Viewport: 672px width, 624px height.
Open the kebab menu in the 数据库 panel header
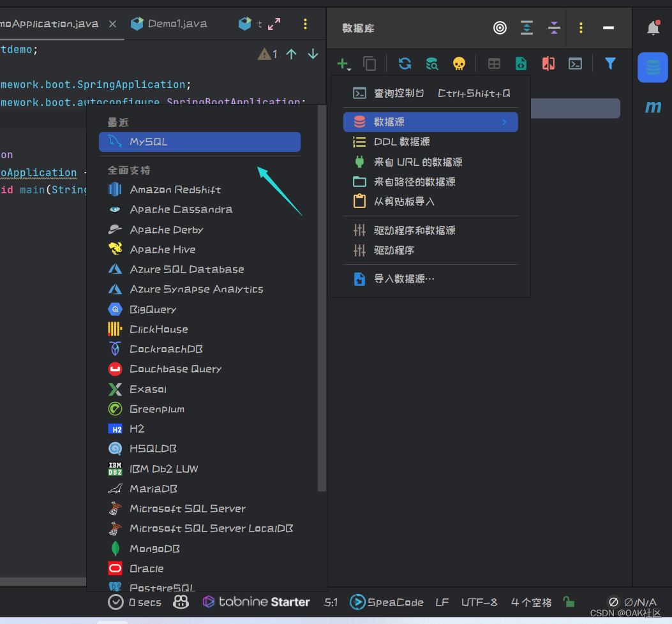(x=580, y=27)
